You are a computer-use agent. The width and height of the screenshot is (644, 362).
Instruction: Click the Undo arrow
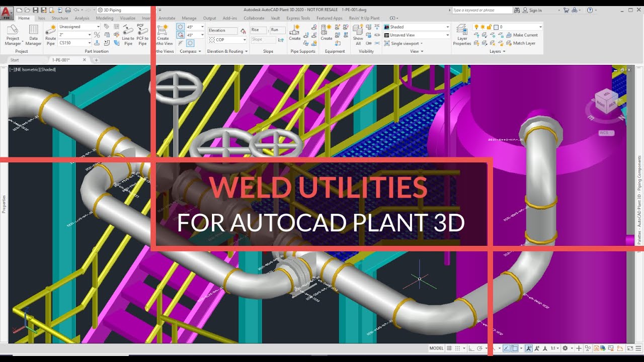pyautogui.click(x=76, y=10)
